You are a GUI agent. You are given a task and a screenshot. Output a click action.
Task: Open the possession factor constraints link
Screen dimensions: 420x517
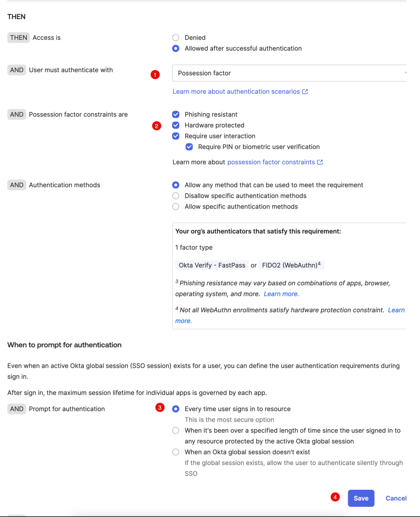coord(271,163)
